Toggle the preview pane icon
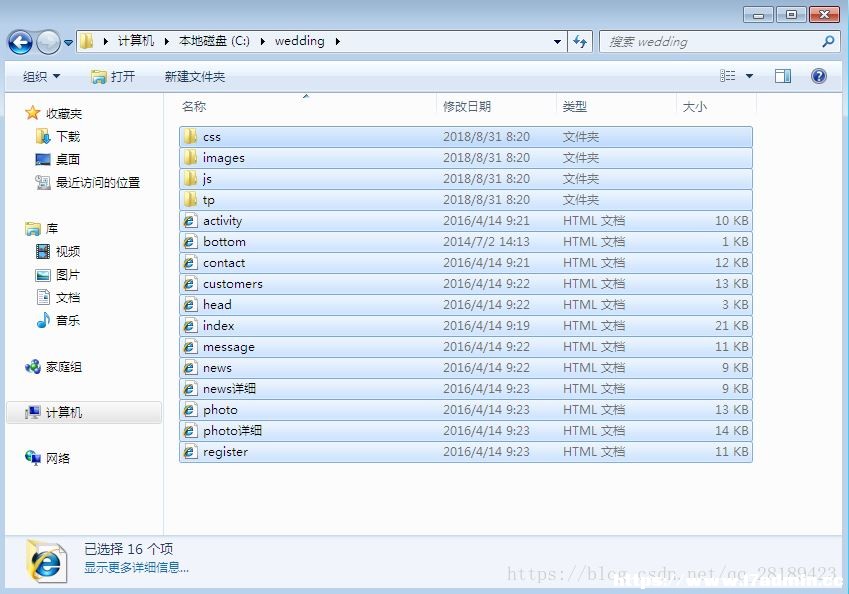 pos(783,76)
